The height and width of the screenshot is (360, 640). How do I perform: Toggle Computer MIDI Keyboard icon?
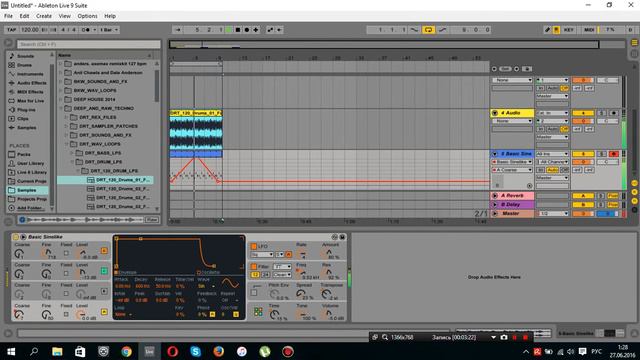(x=556, y=30)
